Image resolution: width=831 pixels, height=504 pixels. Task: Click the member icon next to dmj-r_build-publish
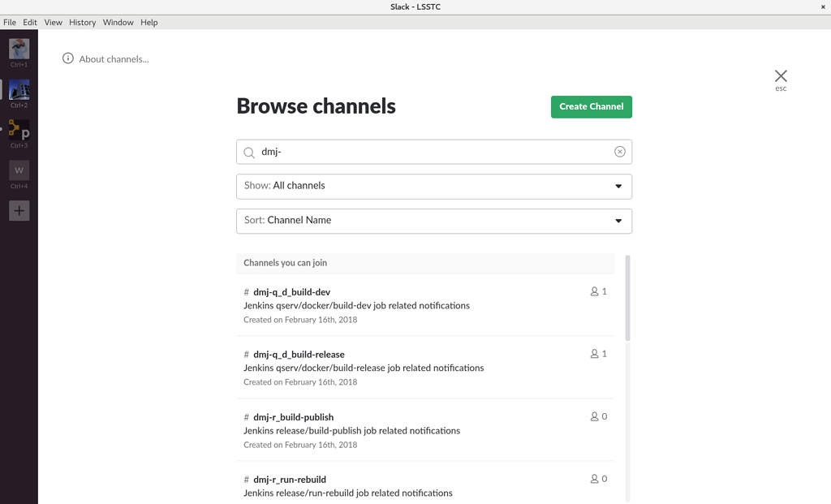(593, 416)
